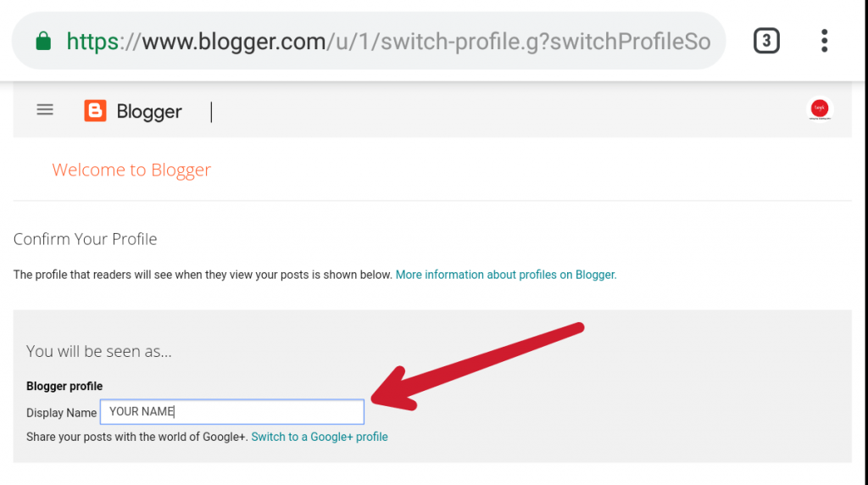
Task: Open the account profile avatar
Action: (819, 109)
